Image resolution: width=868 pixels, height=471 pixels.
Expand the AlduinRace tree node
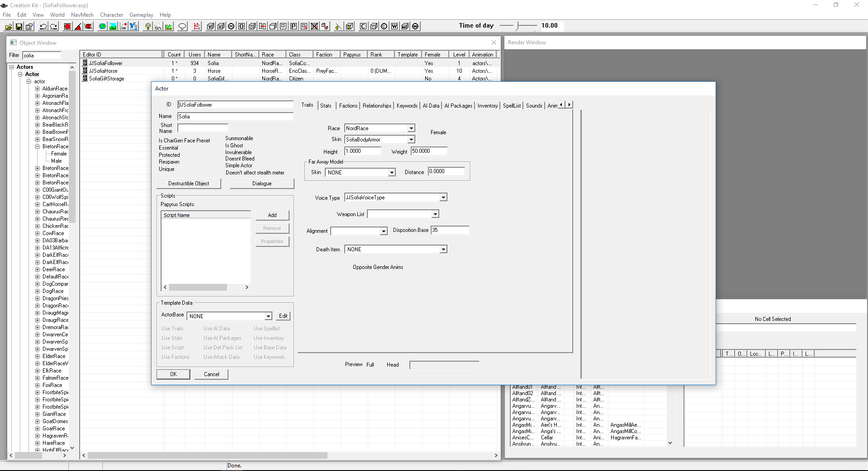click(x=38, y=89)
